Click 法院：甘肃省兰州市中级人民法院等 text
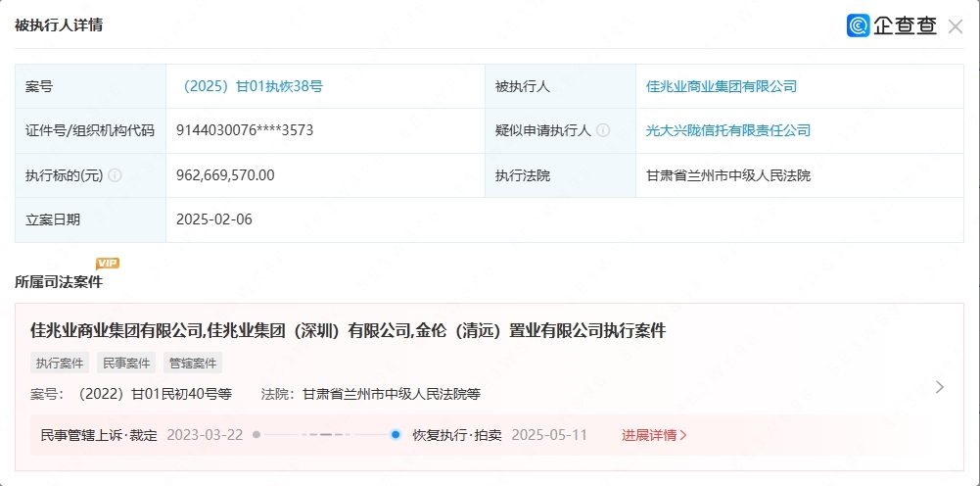Image resolution: width=980 pixels, height=486 pixels. pos(371,394)
